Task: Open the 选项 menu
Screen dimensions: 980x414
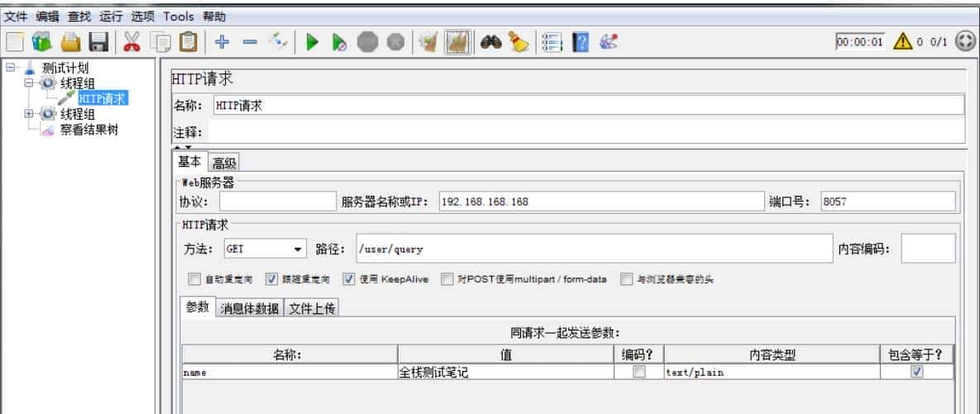Action: [x=143, y=17]
